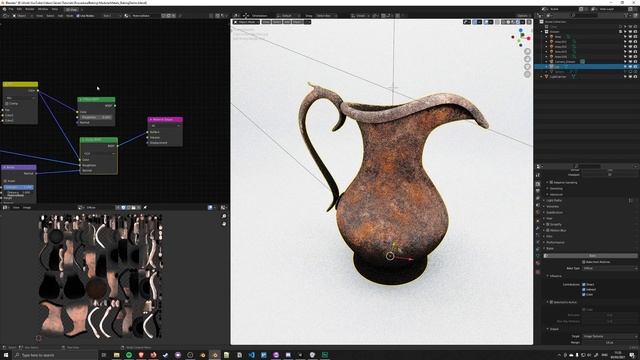Adjust Roughness slider in Diffuse BSDF node
This screenshot has height=360, width=640.
click(96, 117)
